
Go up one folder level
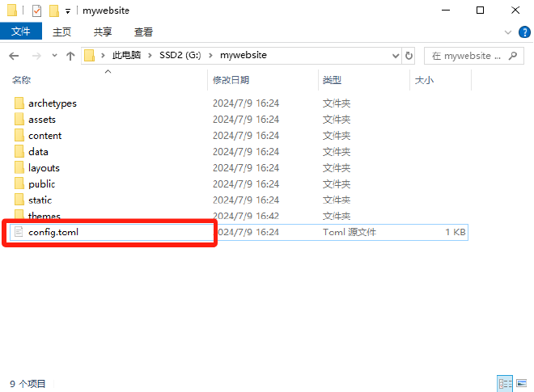[70, 56]
